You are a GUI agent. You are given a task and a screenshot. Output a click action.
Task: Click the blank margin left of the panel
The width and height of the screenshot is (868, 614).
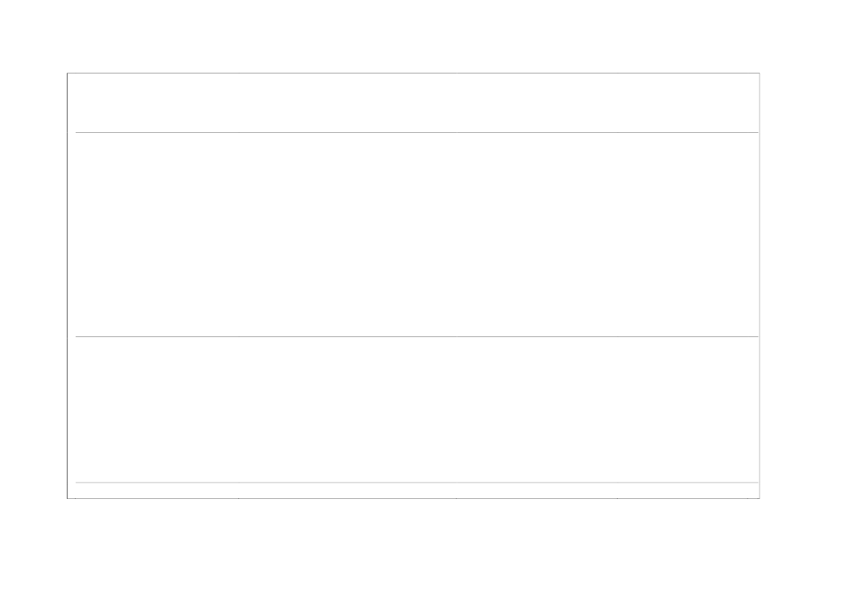tap(33, 286)
